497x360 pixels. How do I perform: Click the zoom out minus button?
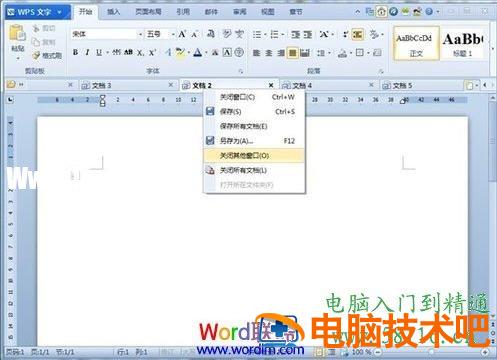[378, 352]
